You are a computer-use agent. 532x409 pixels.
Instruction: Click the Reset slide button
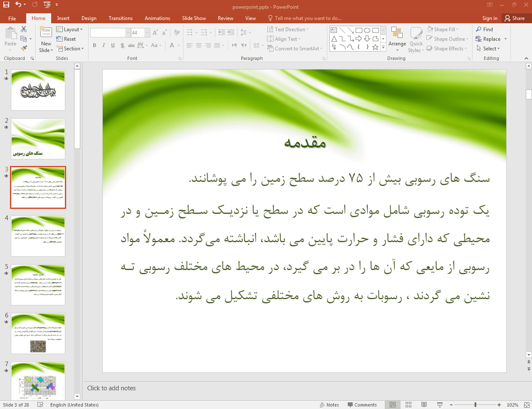tap(66, 39)
